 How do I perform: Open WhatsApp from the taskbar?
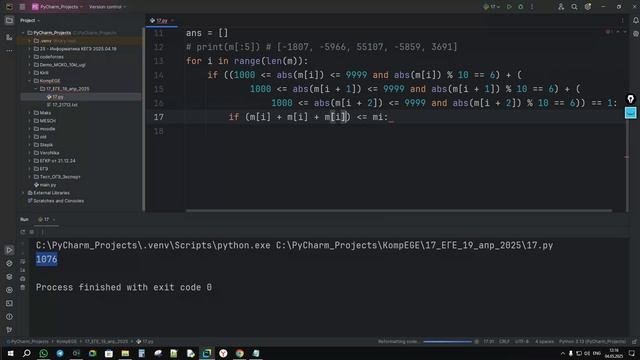[43, 353]
